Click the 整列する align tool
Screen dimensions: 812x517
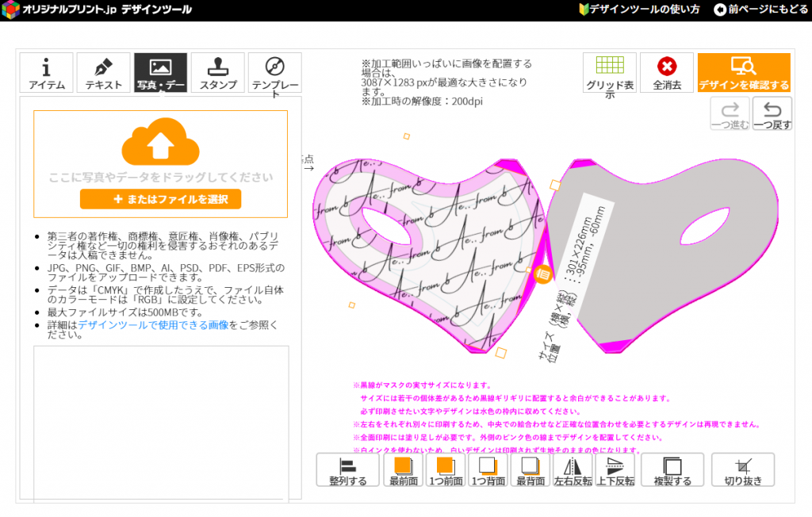pyautogui.click(x=347, y=470)
